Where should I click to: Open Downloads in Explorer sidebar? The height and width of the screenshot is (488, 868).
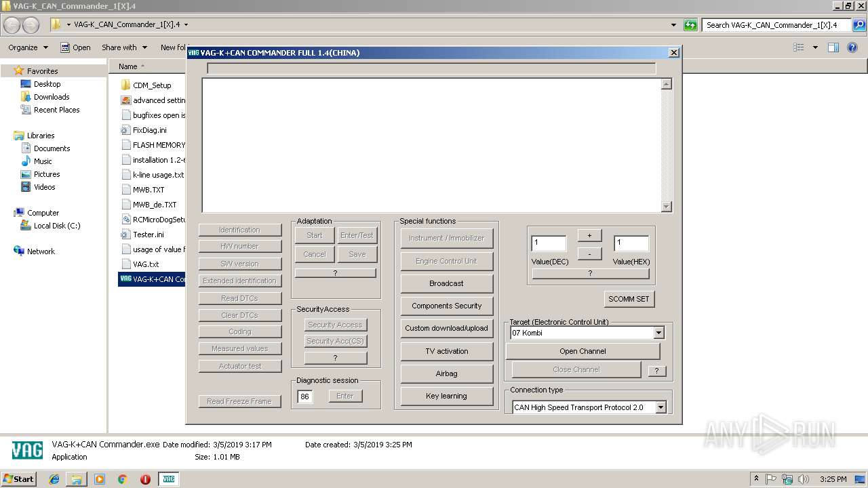52,97
